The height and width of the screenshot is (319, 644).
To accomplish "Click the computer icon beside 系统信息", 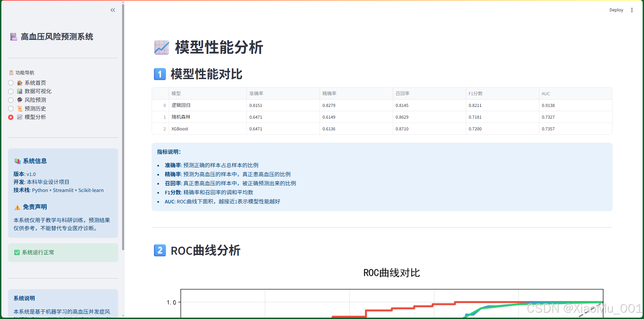I will point(17,161).
